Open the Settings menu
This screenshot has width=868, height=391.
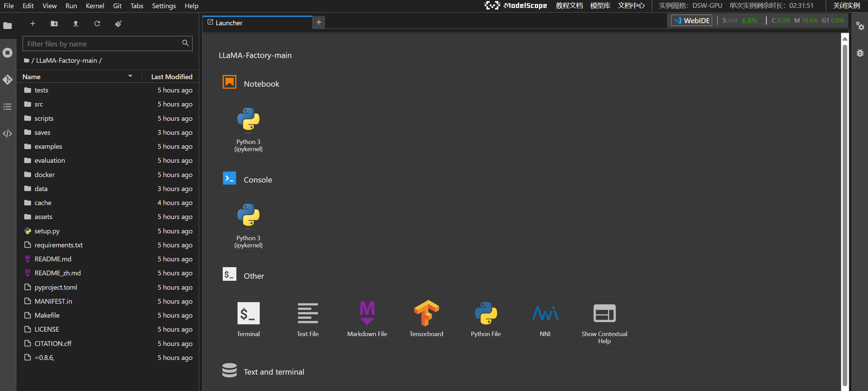(x=164, y=6)
